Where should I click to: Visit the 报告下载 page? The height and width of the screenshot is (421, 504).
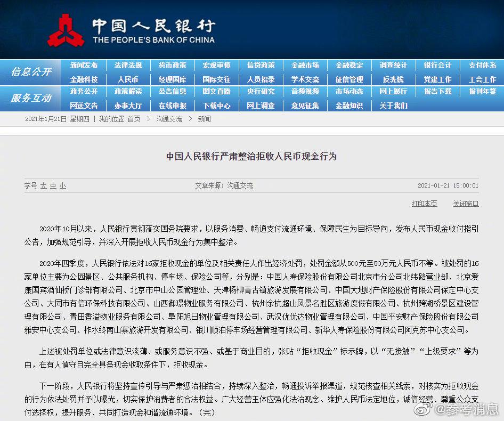438,91
